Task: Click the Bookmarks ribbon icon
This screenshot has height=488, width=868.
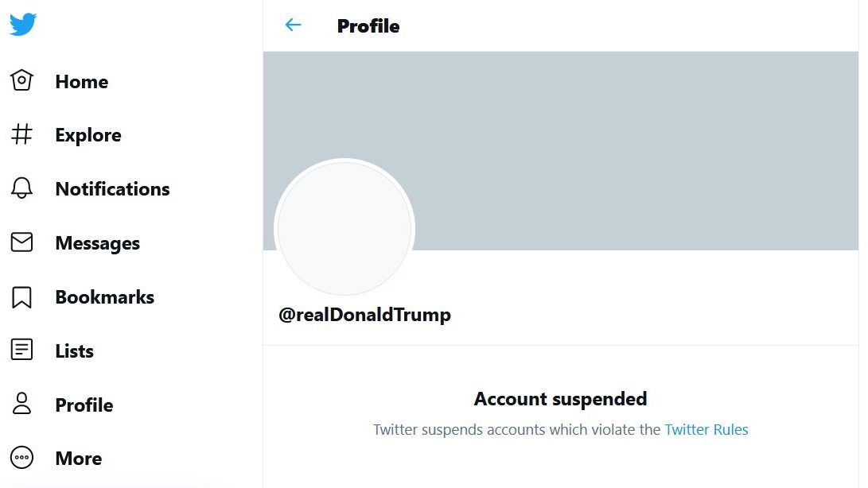Action: point(22,296)
